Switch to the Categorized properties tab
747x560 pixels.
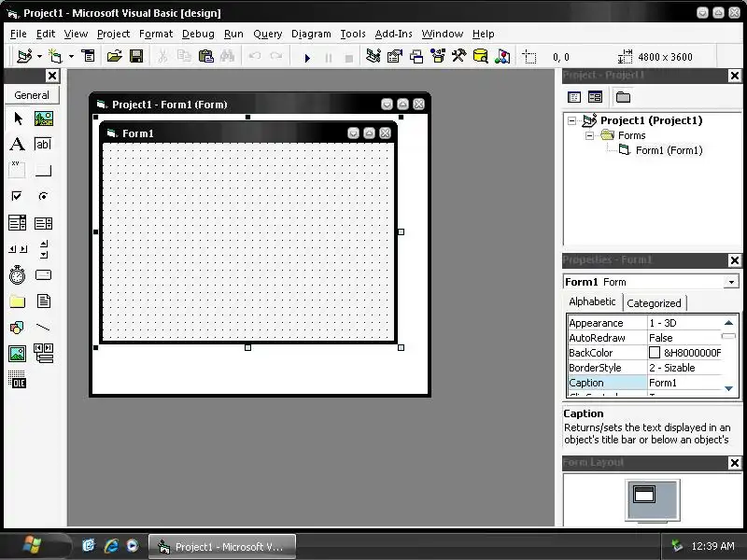(655, 303)
